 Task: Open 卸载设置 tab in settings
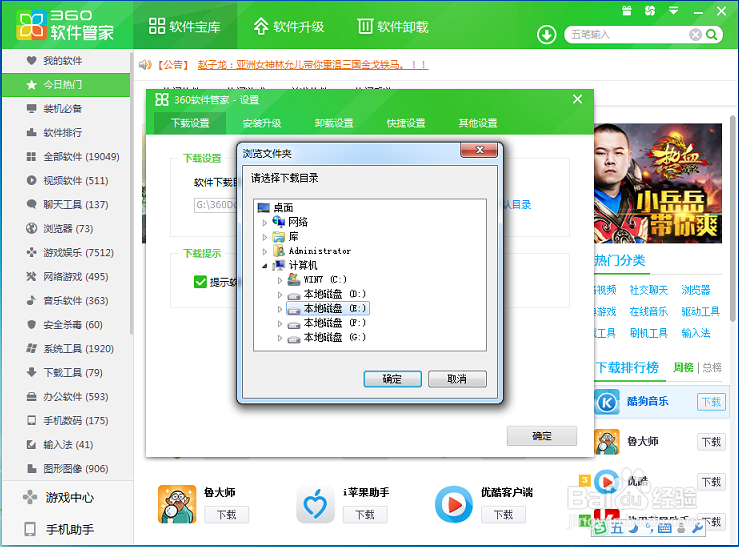(334, 123)
